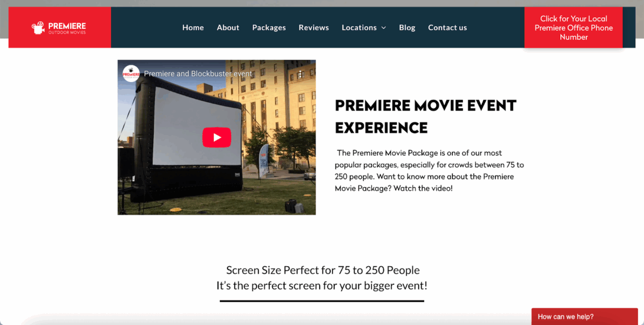The height and width of the screenshot is (325, 644).
Task: Navigate to Packages in the navbar
Action: pos(269,28)
